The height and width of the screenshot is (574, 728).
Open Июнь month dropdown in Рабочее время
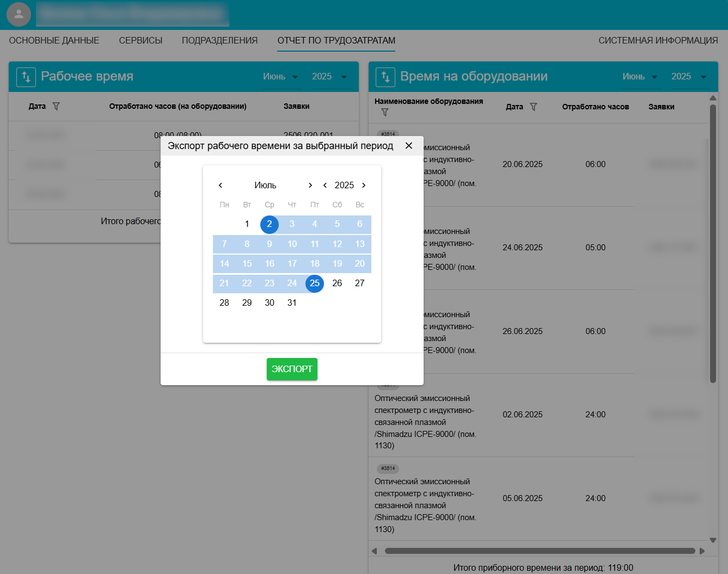pyautogui.click(x=281, y=77)
